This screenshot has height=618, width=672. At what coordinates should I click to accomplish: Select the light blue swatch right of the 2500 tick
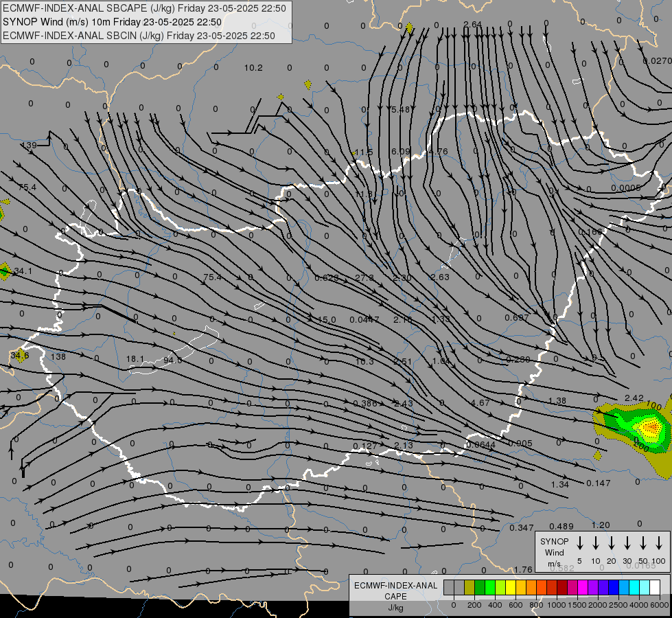click(623, 588)
